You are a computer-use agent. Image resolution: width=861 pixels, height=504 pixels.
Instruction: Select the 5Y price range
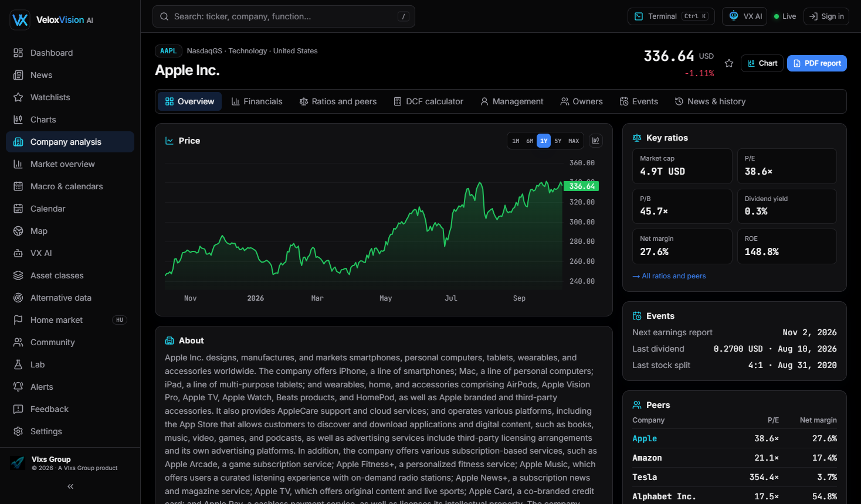(x=558, y=141)
